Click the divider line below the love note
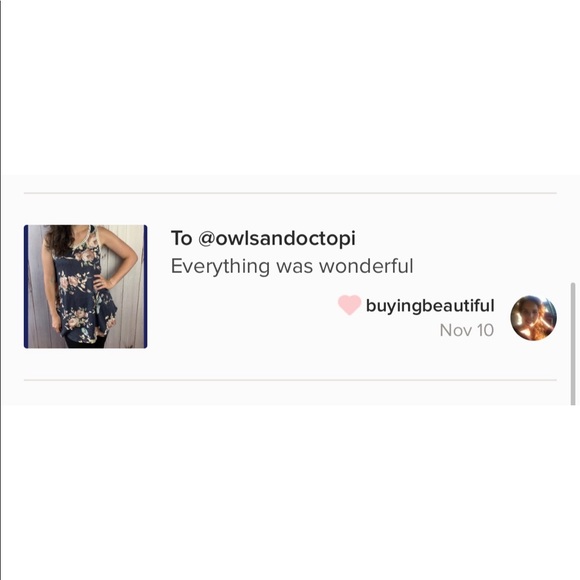The height and width of the screenshot is (580, 580). [x=290, y=380]
